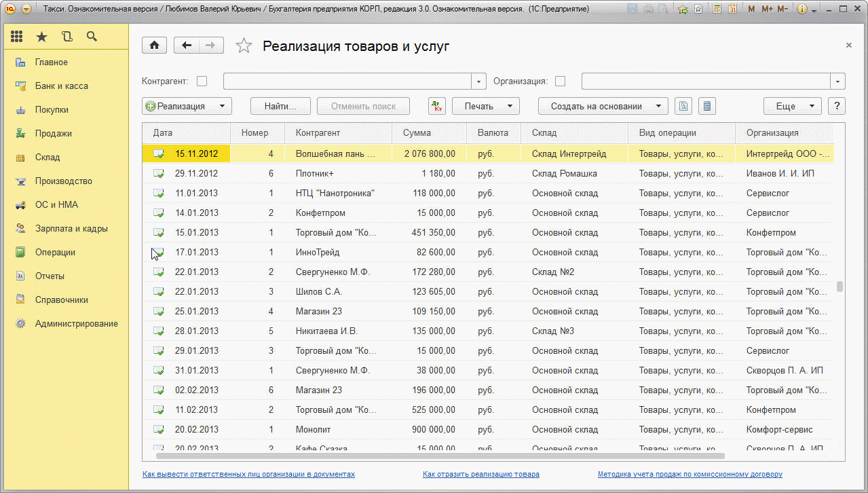Click the Отменить поиск button
Image resolution: width=868 pixels, height=493 pixels.
(364, 106)
